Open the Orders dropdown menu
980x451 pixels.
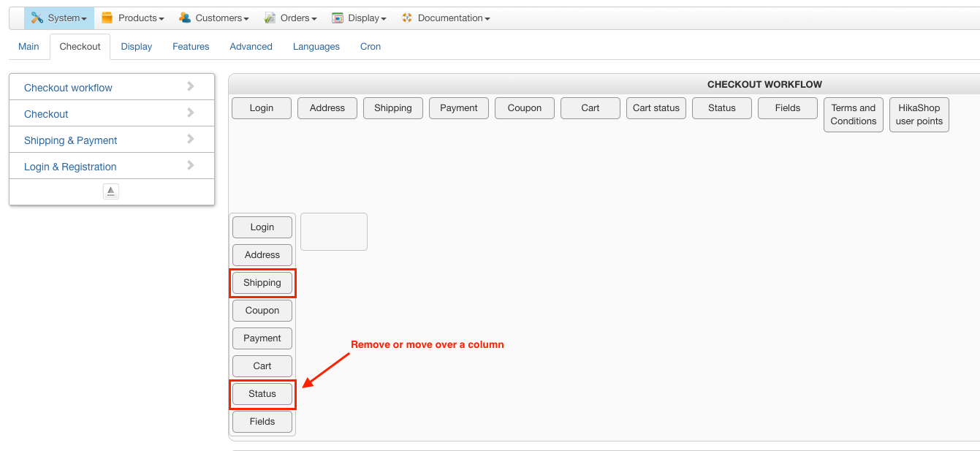coord(290,18)
